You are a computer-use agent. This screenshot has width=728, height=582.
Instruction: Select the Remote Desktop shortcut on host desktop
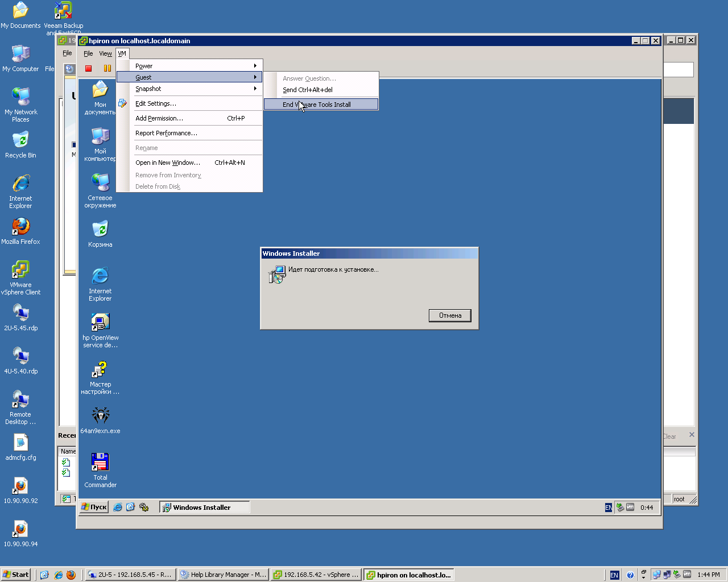point(20,408)
